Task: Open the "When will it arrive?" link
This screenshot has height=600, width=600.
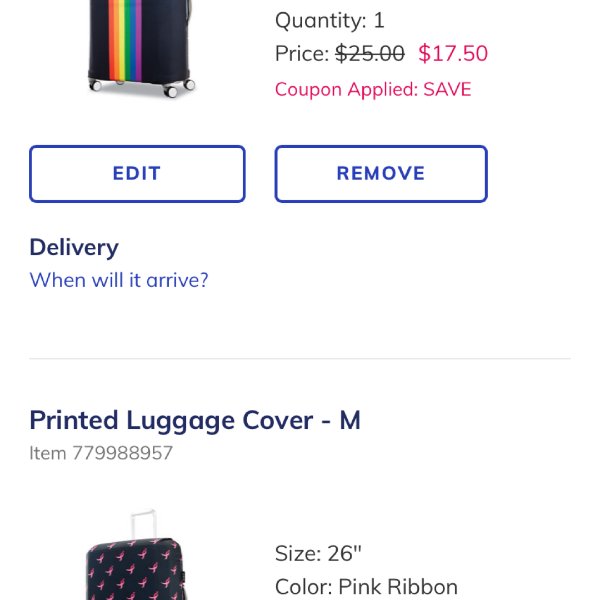Action: click(119, 280)
